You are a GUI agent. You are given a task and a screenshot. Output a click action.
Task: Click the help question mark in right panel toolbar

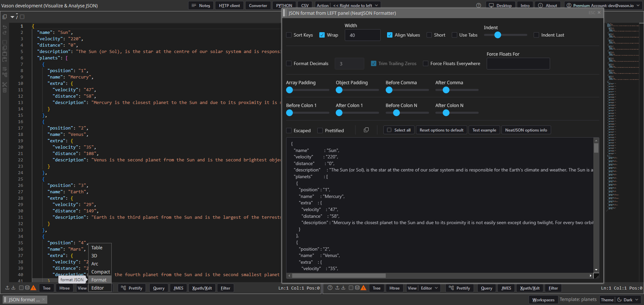point(330,288)
